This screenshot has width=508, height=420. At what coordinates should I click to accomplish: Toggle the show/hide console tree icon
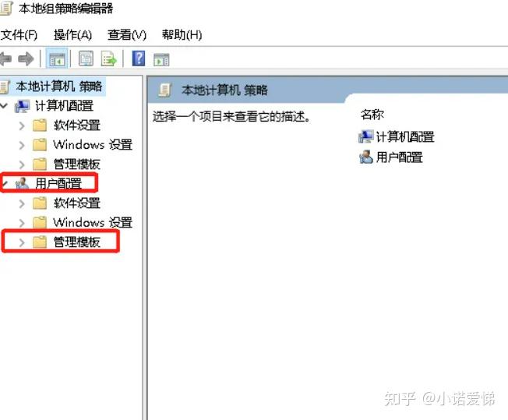[x=57, y=58]
